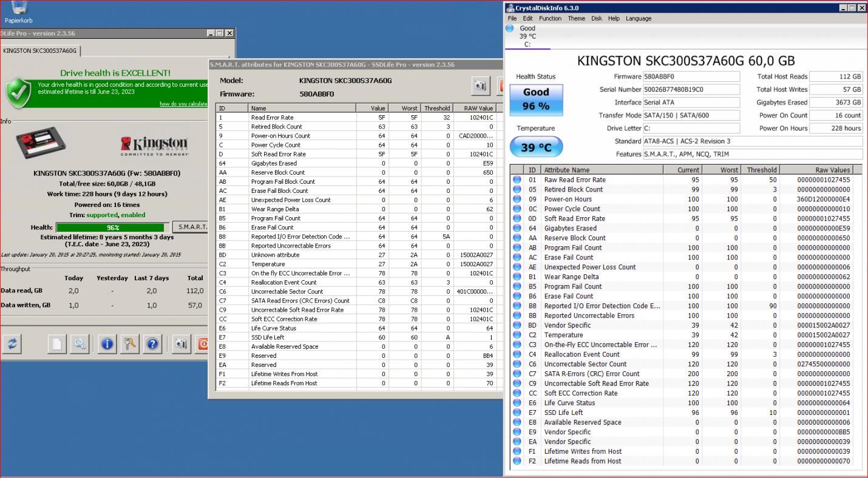The height and width of the screenshot is (478, 868).
Task: Click status circle for Life Curve Status row
Action: coord(517,403)
